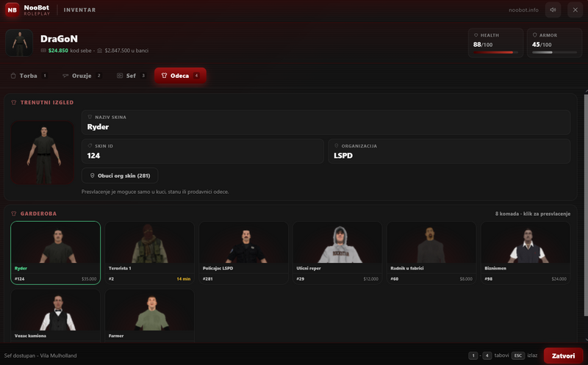The height and width of the screenshot is (365, 588).
Task: Click the safe icon on the Sef tab
Action: (120, 76)
